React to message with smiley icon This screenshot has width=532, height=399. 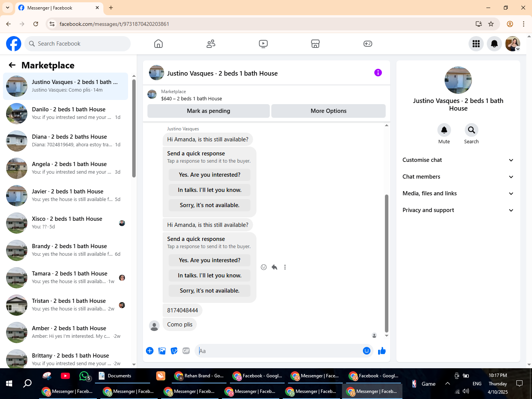(264, 267)
